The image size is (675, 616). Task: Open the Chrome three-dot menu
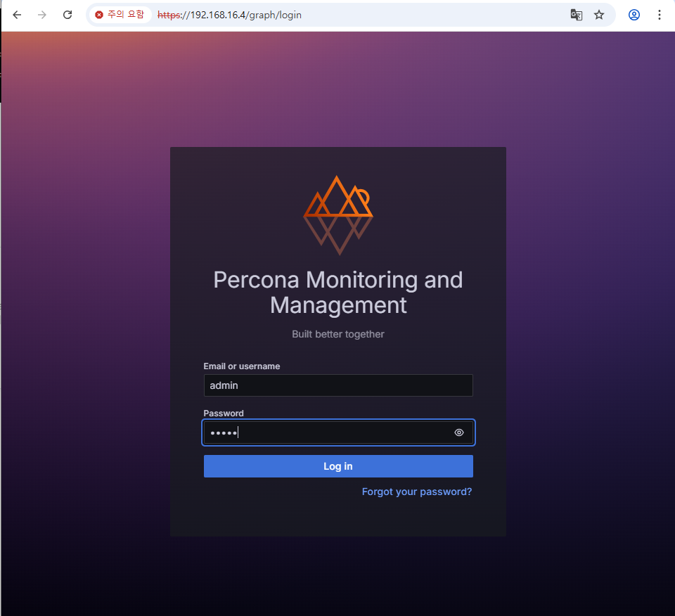[659, 15]
